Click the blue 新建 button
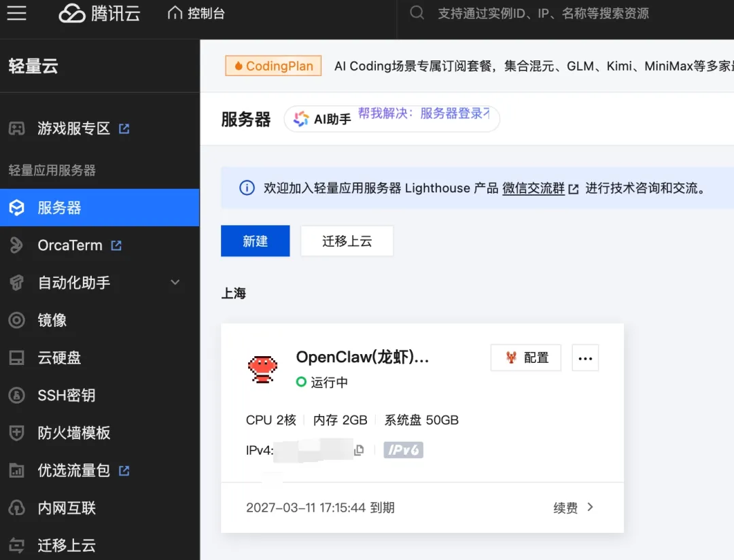The width and height of the screenshot is (734, 560). pos(255,241)
